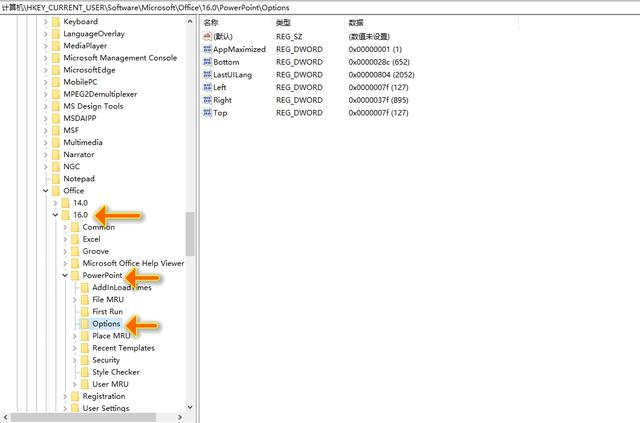Select the First Run key

pos(107,312)
